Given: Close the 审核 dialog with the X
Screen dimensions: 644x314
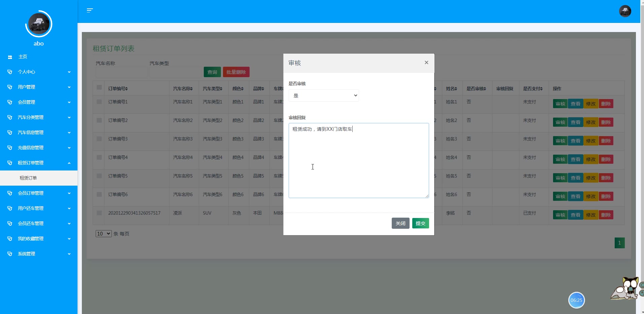Looking at the screenshot, I should pos(426,62).
